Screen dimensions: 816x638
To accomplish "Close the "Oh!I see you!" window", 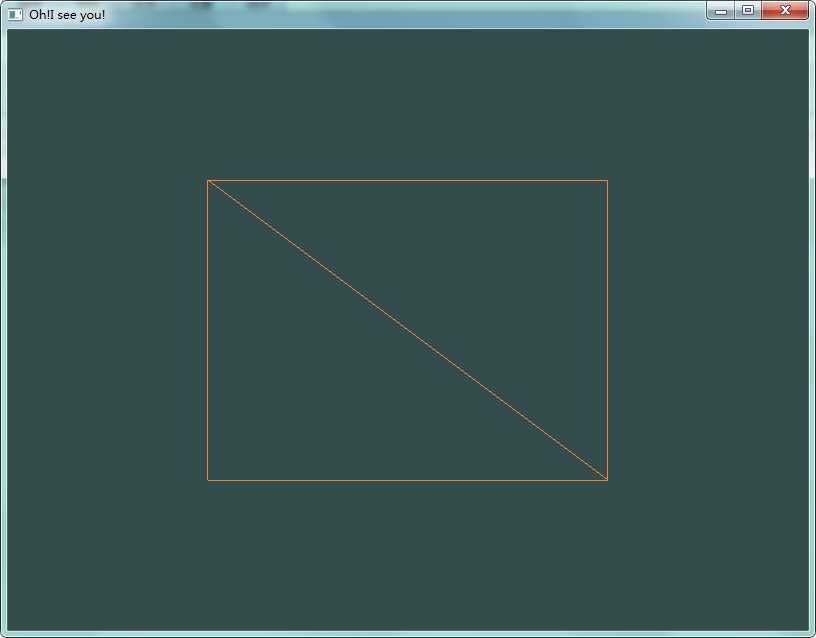I will click(x=785, y=10).
